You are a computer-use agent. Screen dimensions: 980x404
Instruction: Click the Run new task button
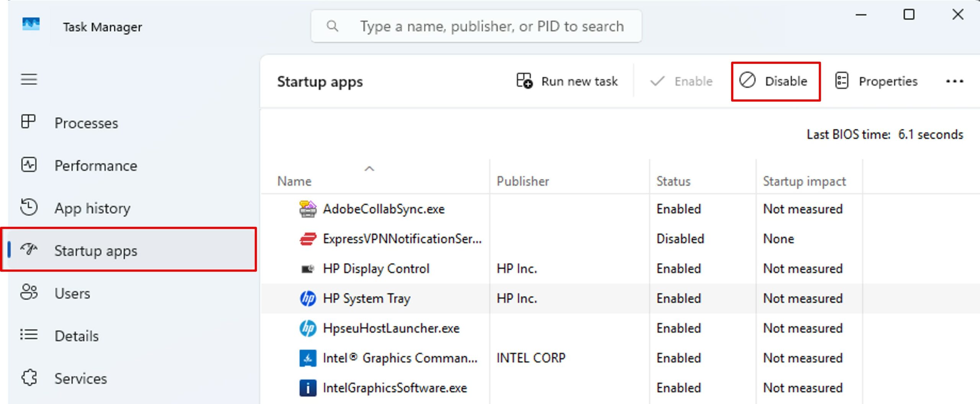(x=567, y=81)
